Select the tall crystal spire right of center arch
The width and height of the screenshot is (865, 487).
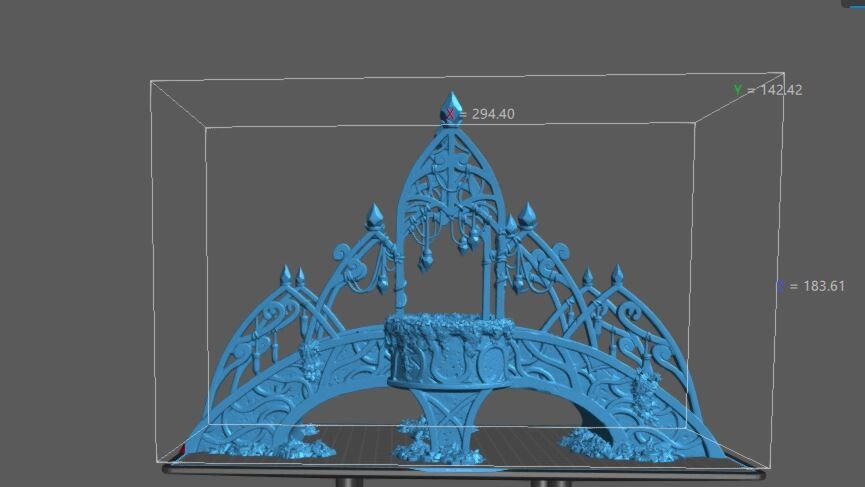(527, 216)
